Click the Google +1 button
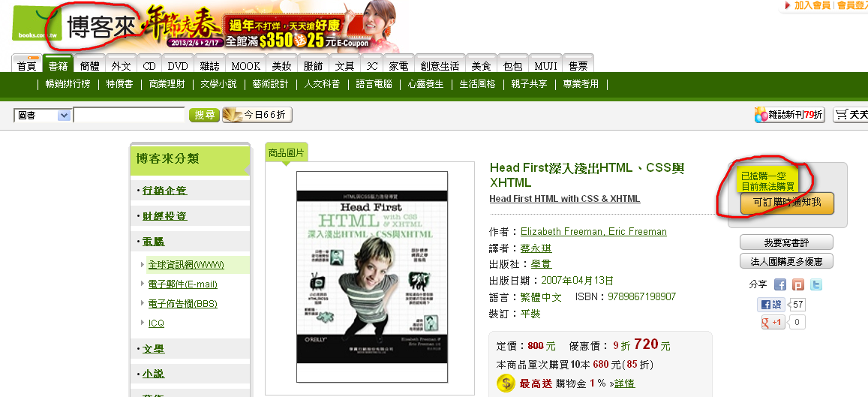868x397 pixels. (x=772, y=323)
